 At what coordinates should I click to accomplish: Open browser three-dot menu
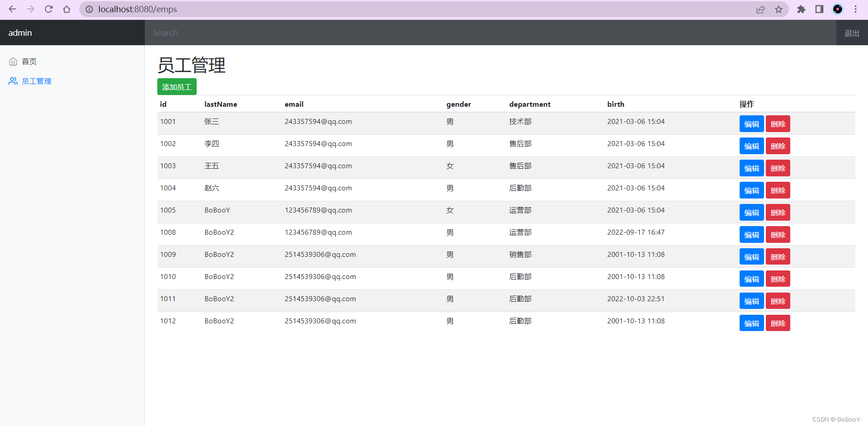coord(855,9)
